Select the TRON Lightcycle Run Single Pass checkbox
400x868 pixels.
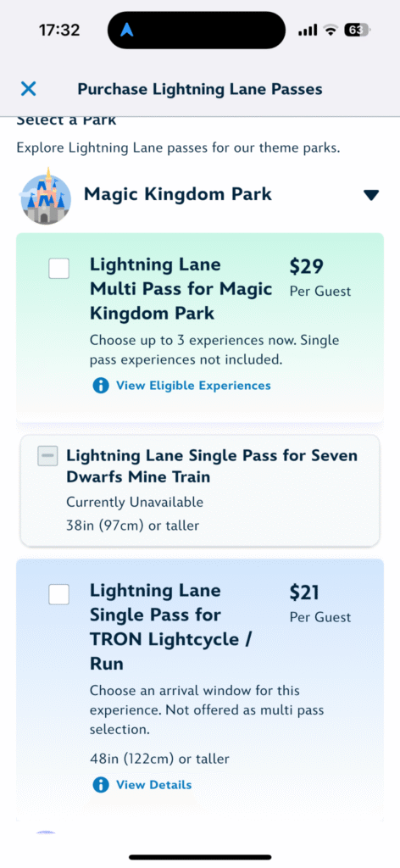point(59,594)
